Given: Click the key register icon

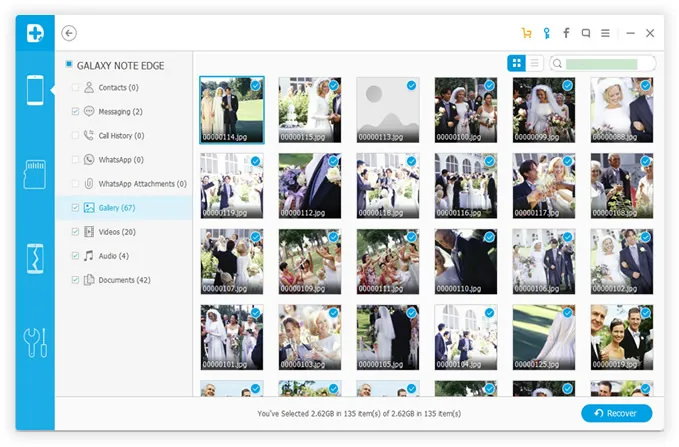Looking at the screenshot, I should tap(547, 33).
